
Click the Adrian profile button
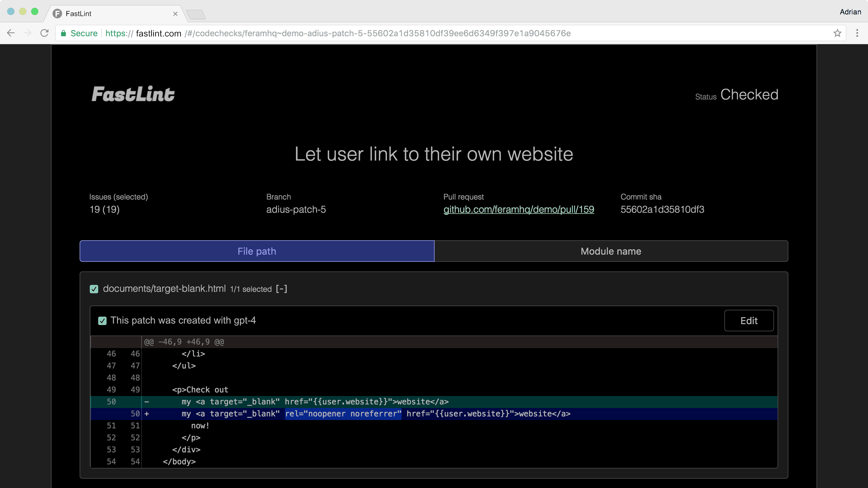click(x=850, y=12)
